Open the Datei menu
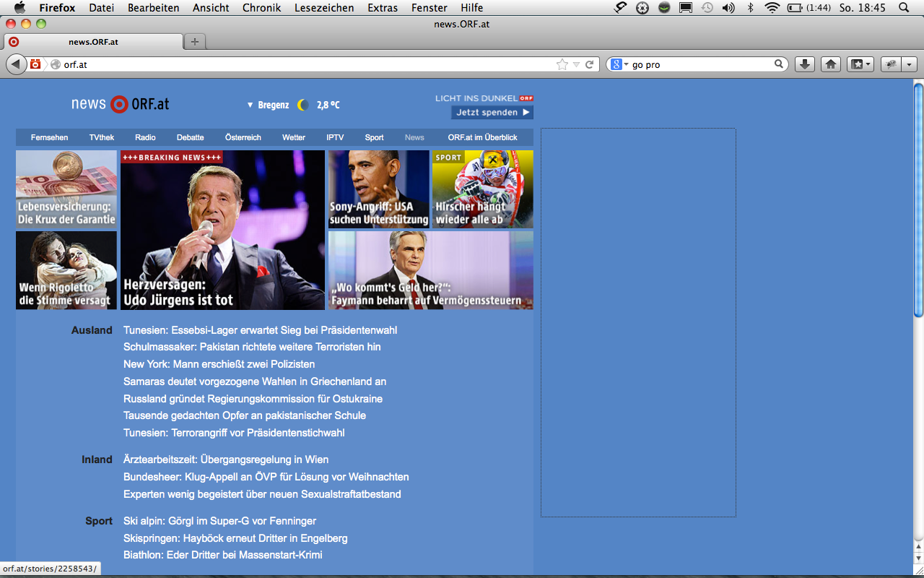924x578 pixels. click(x=101, y=8)
